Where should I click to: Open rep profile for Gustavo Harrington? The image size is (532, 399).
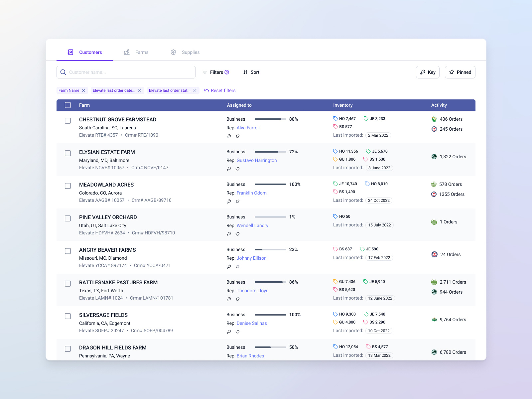tap(257, 160)
